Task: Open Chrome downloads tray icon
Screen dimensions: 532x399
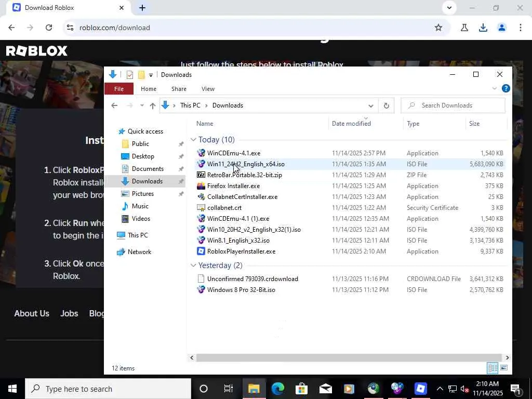Action: coord(483,28)
